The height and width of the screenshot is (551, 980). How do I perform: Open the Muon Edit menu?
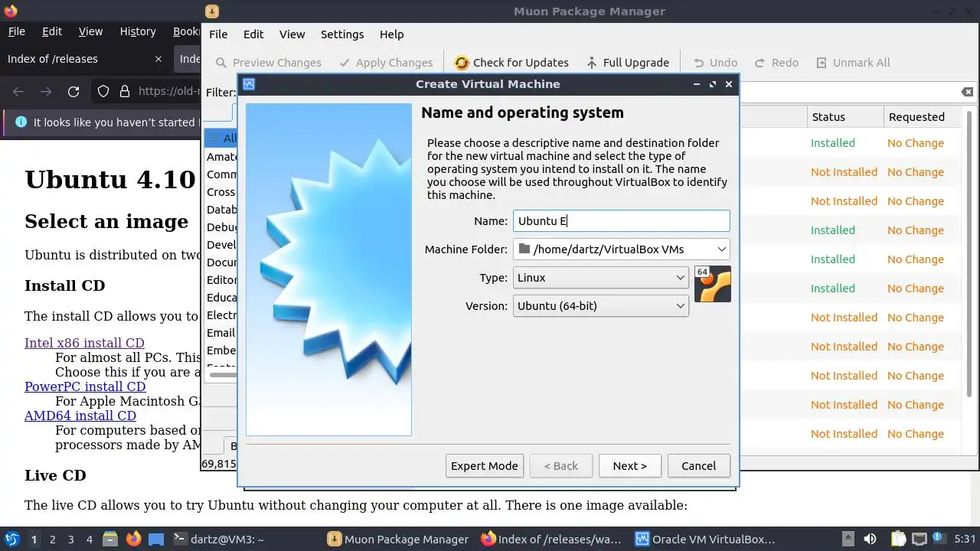click(253, 34)
